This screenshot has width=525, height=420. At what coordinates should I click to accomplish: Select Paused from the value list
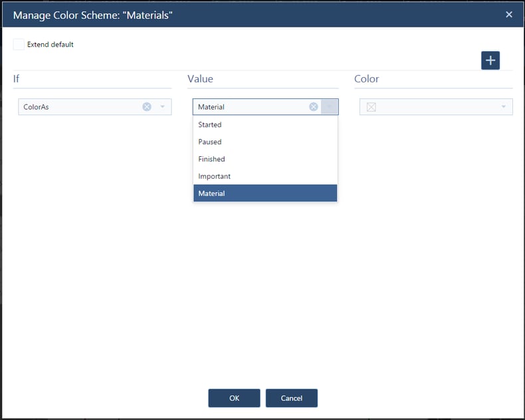[265, 142]
